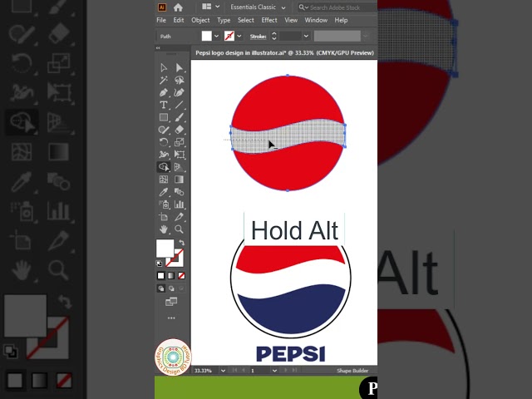The width and height of the screenshot is (532, 399).
Task: Select the Mesh tool
Action: pyautogui.click(x=164, y=180)
